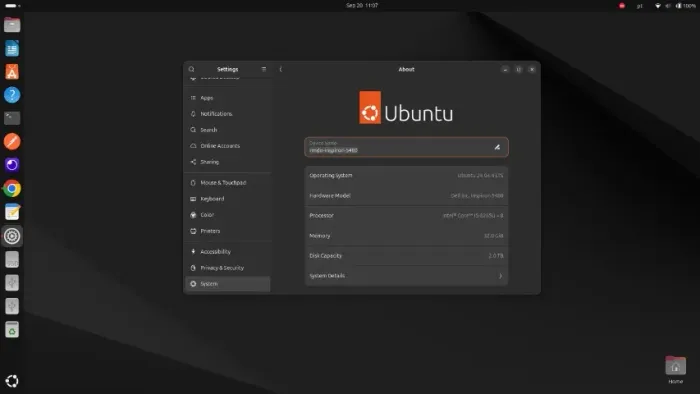Maximize the Settings window

point(518,70)
